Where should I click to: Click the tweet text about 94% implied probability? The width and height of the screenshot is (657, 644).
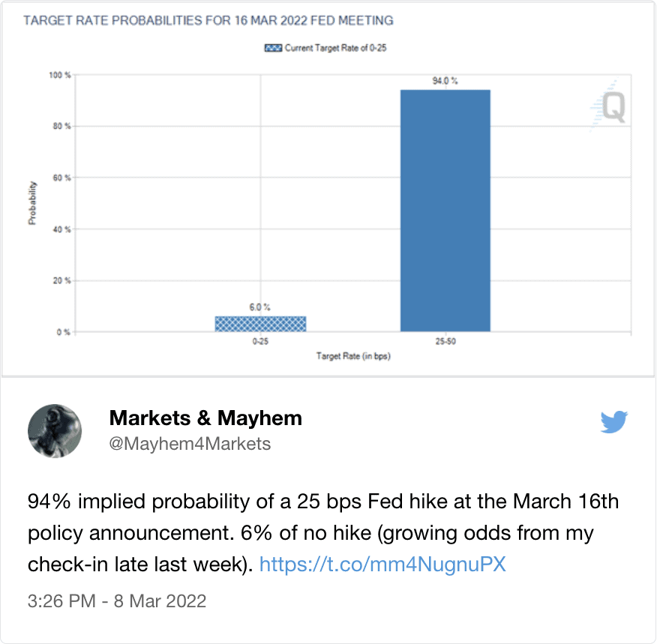pos(323,532)
